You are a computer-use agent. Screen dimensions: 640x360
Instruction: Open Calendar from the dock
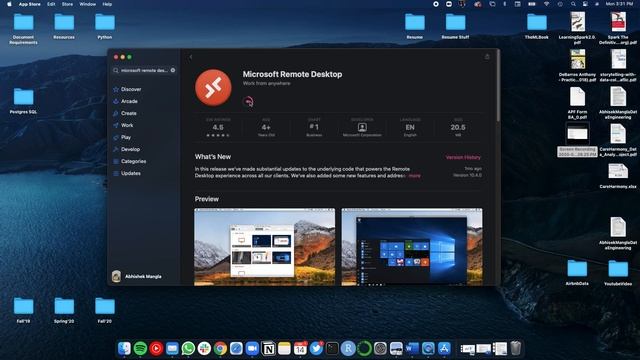coord(300,348)
